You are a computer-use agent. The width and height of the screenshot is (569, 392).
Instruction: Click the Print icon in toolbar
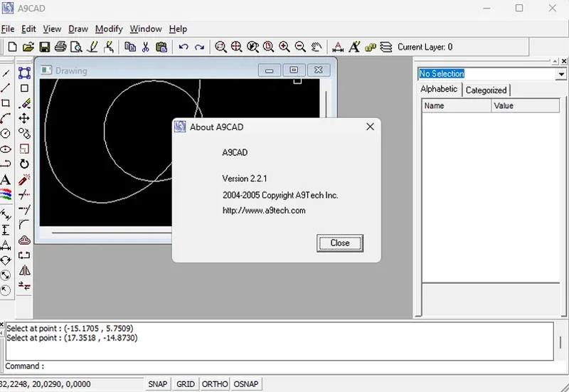coord(60,47)
